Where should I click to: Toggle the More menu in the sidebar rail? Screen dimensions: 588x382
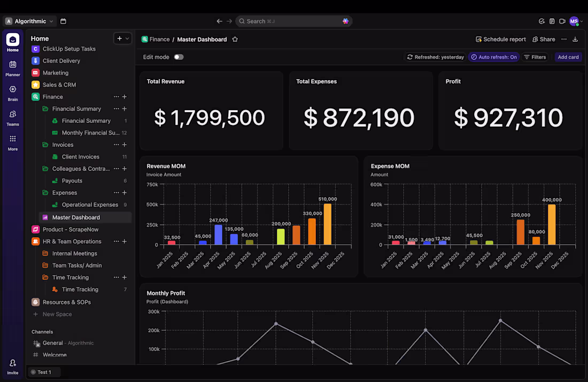click(12, 141)
